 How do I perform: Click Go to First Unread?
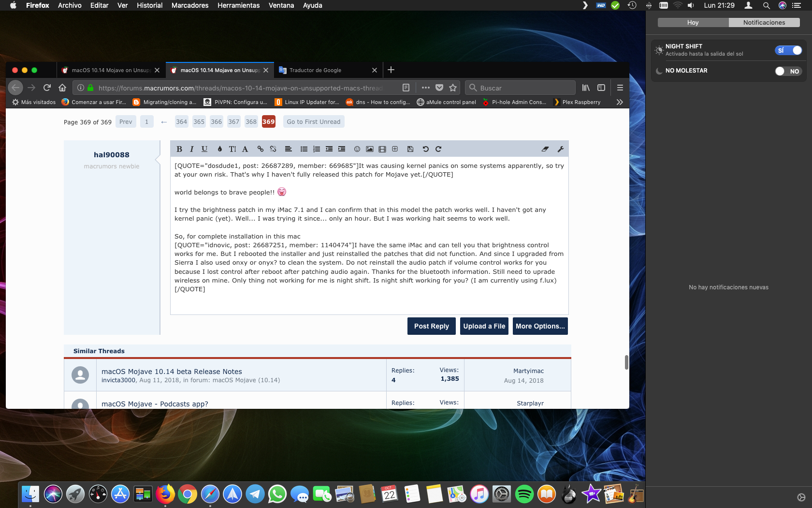[x=314, y=121]
